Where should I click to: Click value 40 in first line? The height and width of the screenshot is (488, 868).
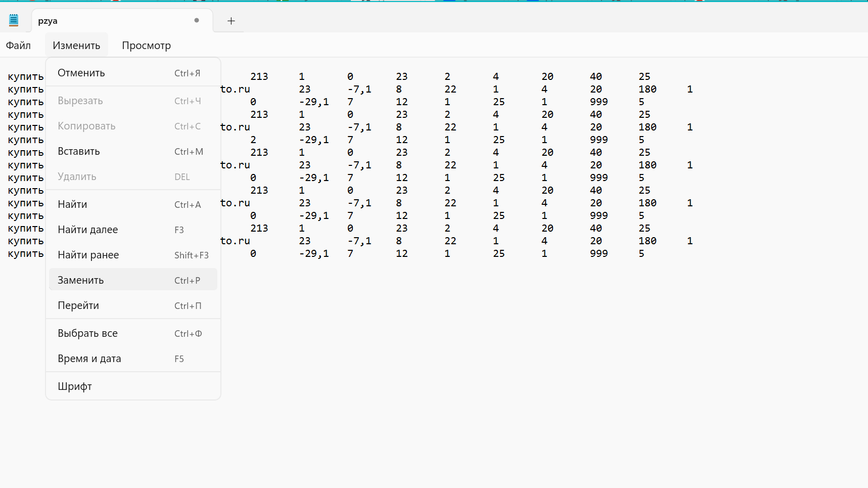(596, 76)
